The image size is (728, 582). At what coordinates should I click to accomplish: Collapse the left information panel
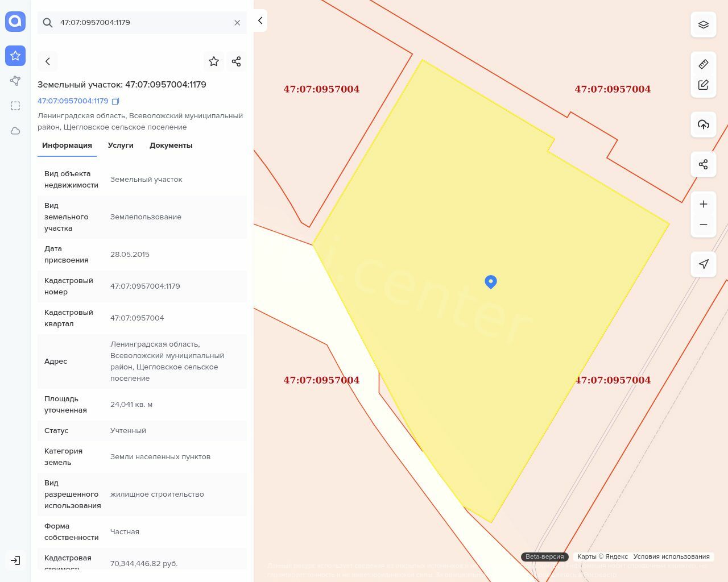pos(260,20)
